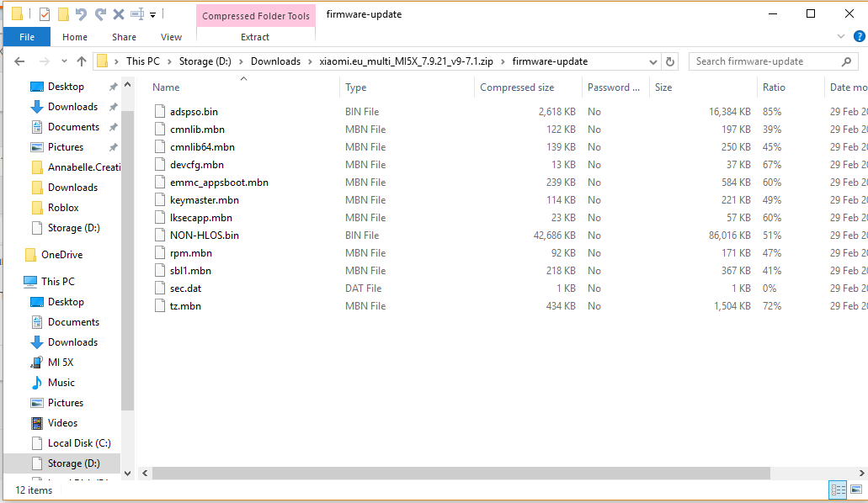Sort files by Compressed size column
This screenshot has height=503, width=868.
(x=517, y=87)
